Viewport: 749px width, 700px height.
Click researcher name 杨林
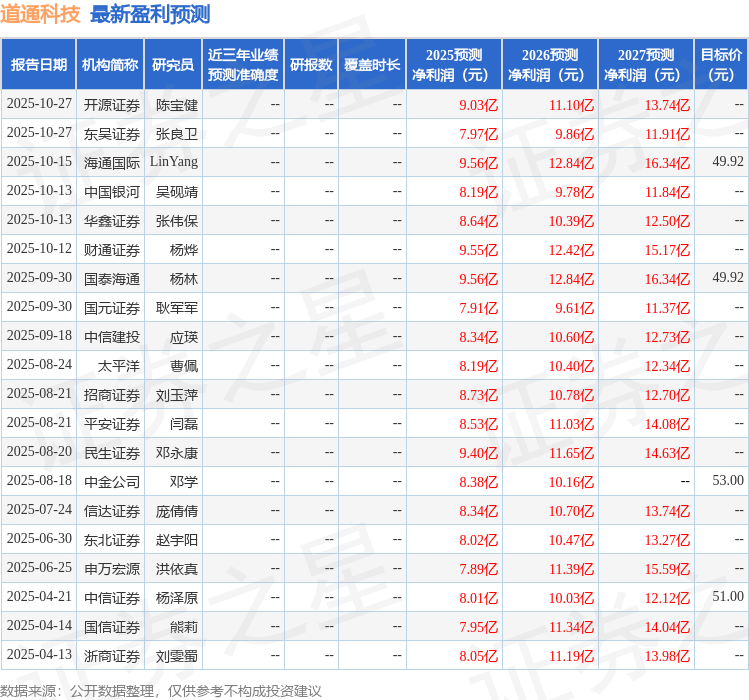coord(183,279)
